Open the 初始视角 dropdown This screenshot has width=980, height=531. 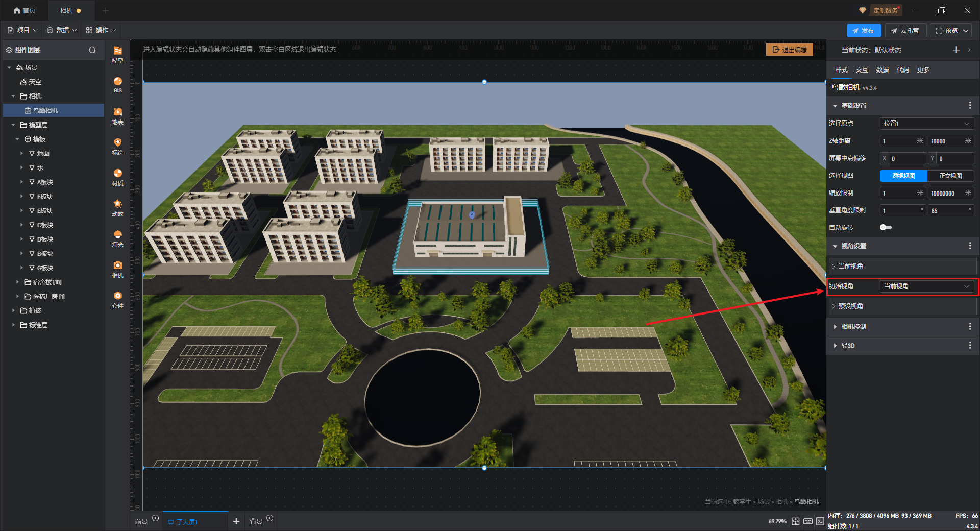[x=926, y=286]
